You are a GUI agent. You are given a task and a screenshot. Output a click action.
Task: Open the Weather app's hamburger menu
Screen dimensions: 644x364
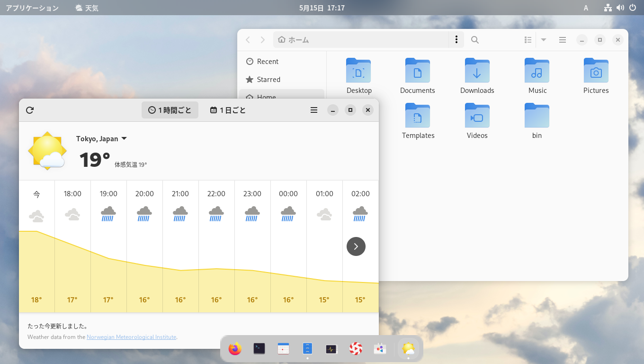tap(313, 110)
